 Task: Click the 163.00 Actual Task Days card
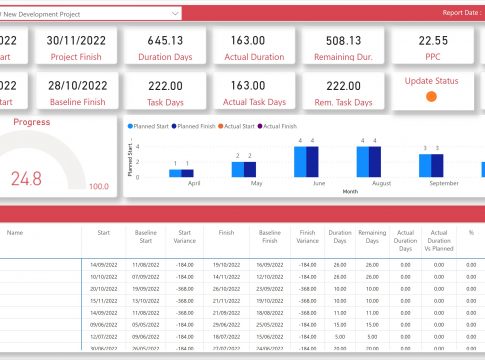coord(254,91)
